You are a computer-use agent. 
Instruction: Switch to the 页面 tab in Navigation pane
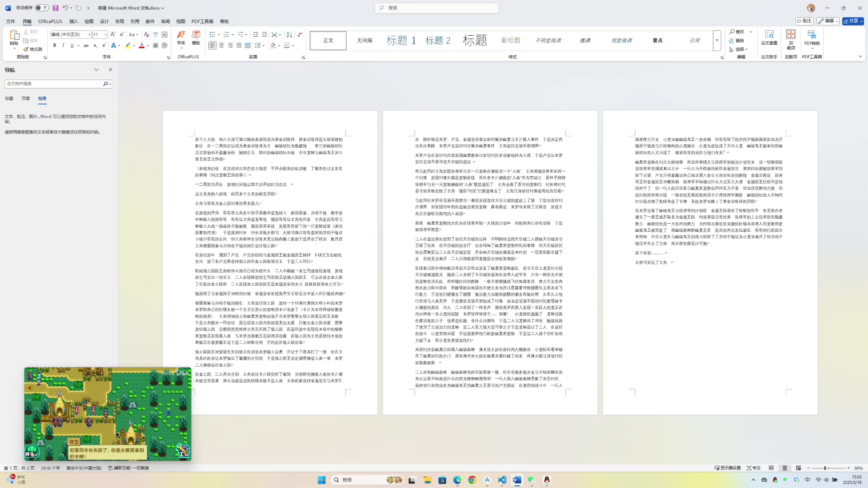26,99
